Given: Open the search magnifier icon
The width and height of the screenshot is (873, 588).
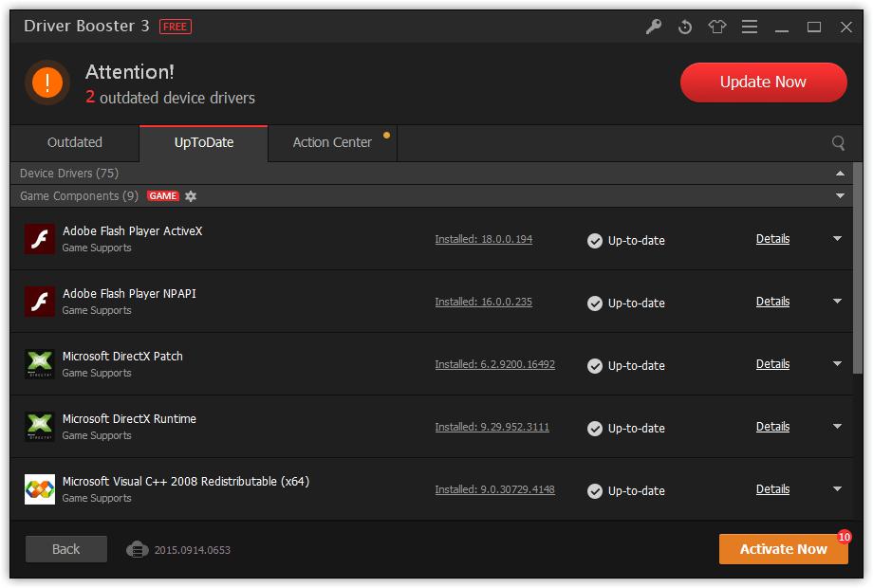Looking at the screenshot, I should 838,143.
